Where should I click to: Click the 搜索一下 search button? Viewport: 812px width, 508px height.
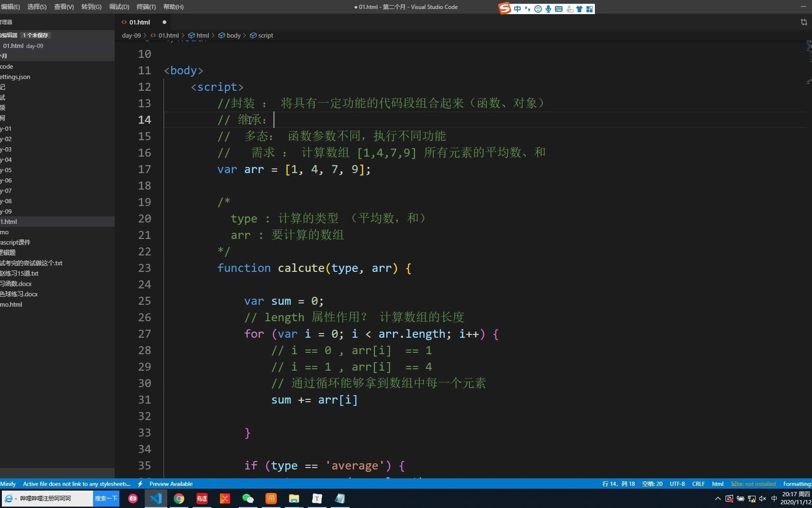click(x=106, y=498)
